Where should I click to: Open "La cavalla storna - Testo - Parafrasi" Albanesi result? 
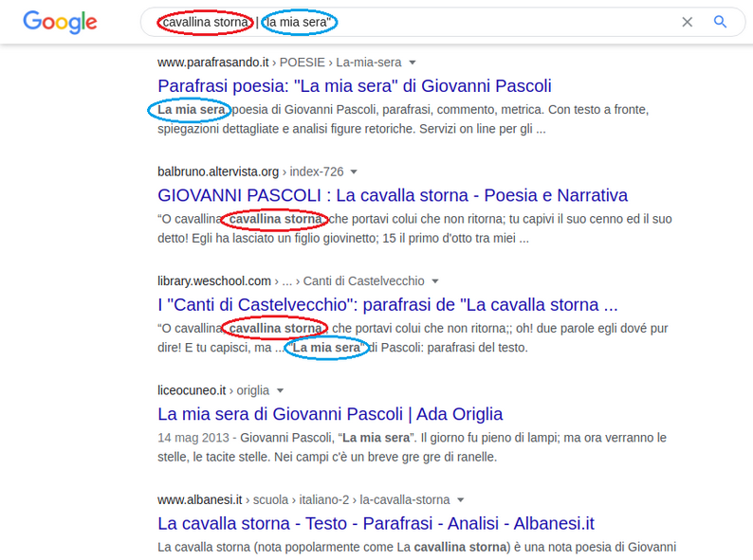(x=376, y=524)
